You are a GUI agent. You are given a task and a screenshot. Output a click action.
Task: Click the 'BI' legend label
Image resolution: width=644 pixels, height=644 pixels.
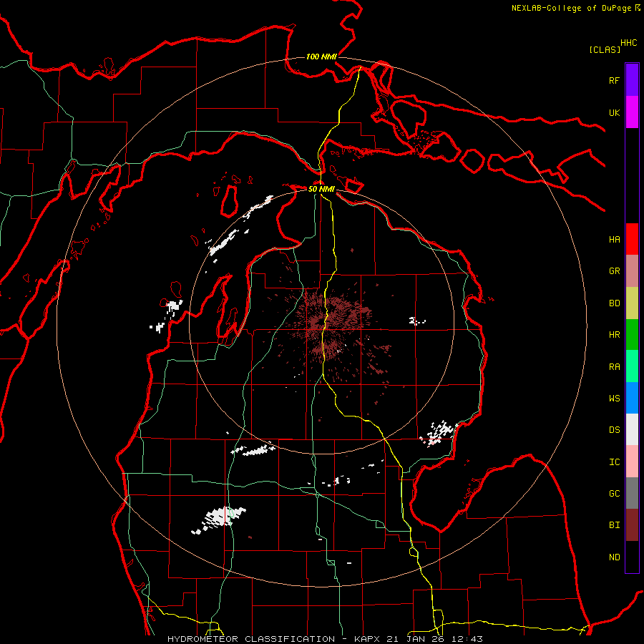coord(614,525)
